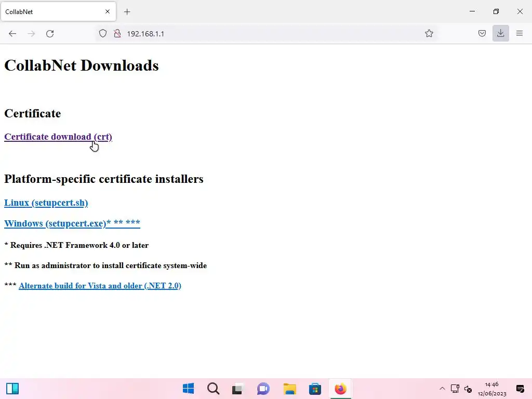Open a new browser tab
Screen dimensions: 532x399
pyautogui.click(x=127, y=12)
